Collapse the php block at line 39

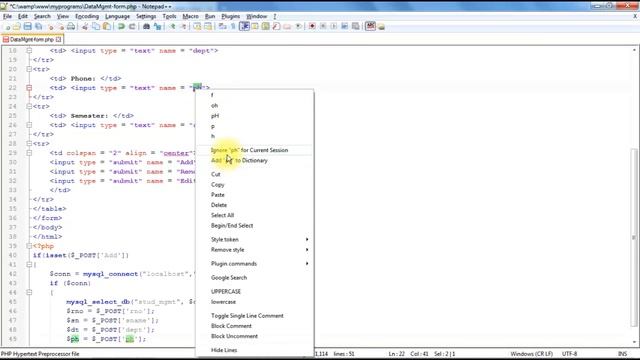pos(29,246)
